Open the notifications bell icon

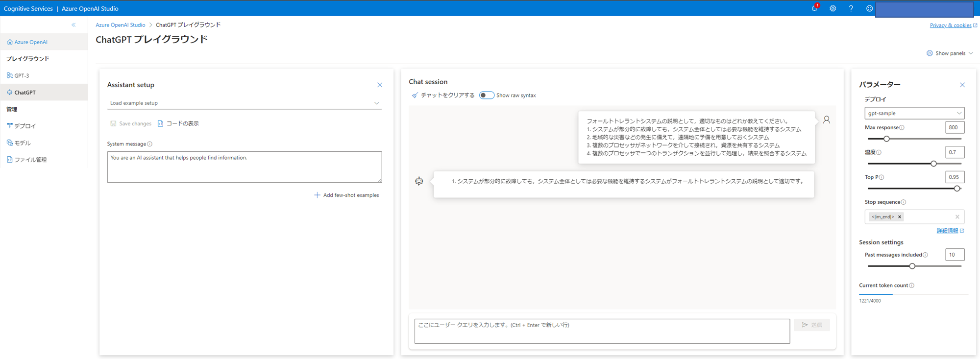point(814,8)
